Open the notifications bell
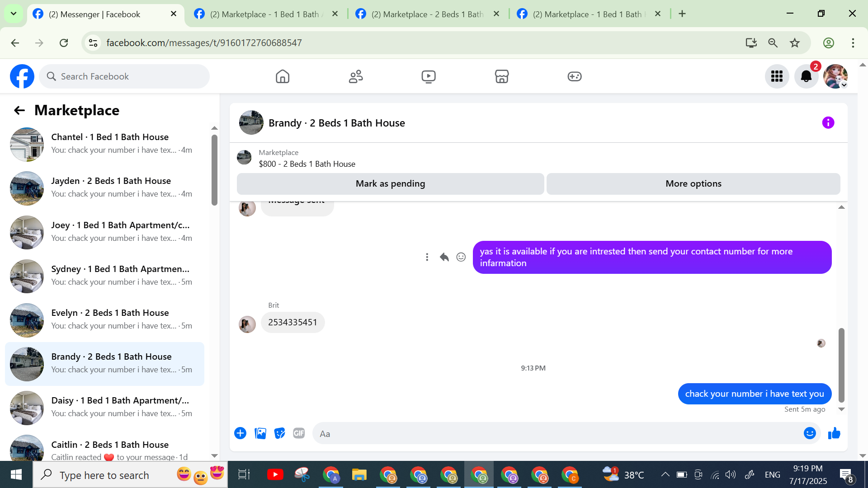The width and height of the screenshot is (868, 488). [x=806, y=76]
